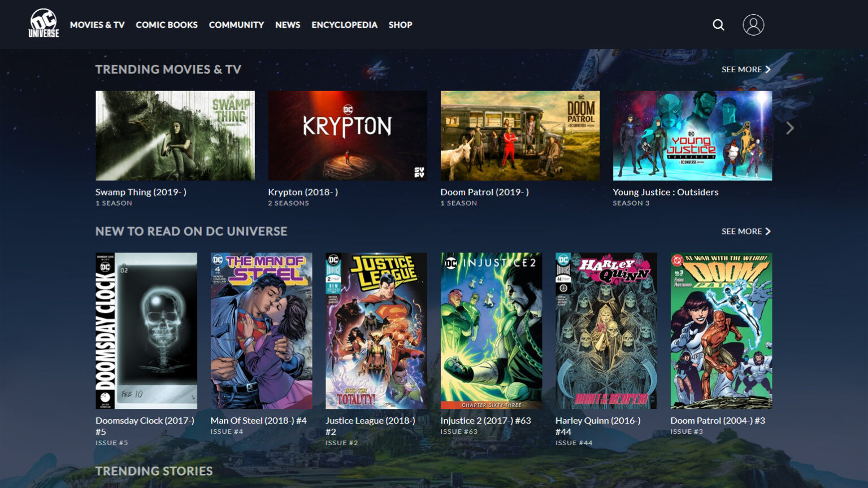868x488 pixels.
Task: Click the SEE MORE chevron for New to Read
Action: 767,231
